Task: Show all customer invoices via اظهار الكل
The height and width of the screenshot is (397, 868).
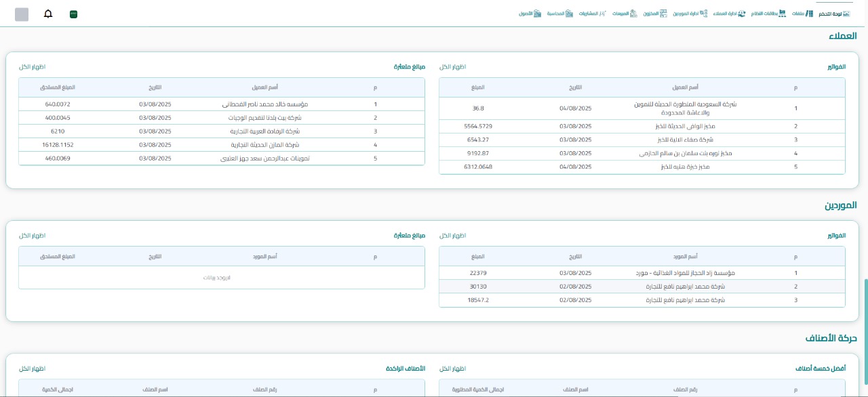Action: 452,67
